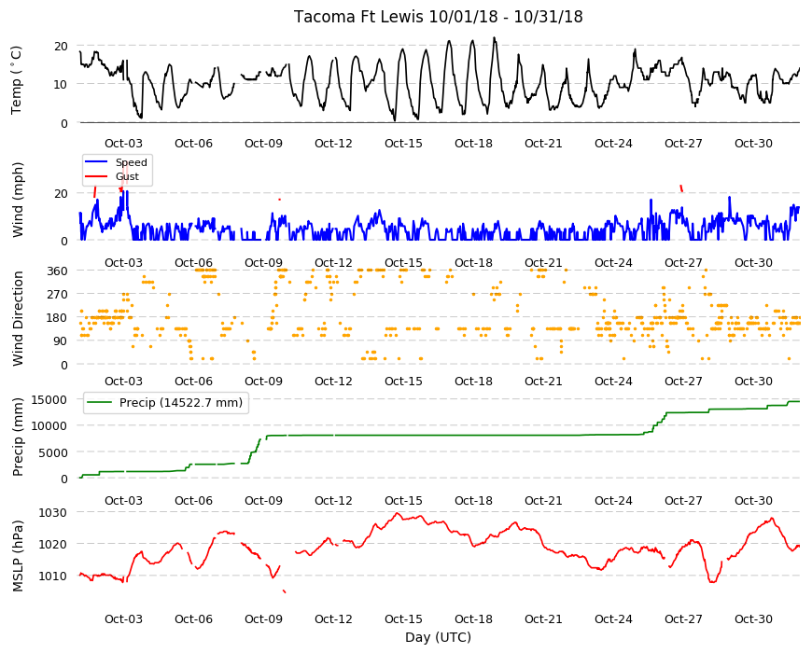Click the green Precip legend line swatch
812x653 pixels.
pyautogui.click(x=100, y=403)
